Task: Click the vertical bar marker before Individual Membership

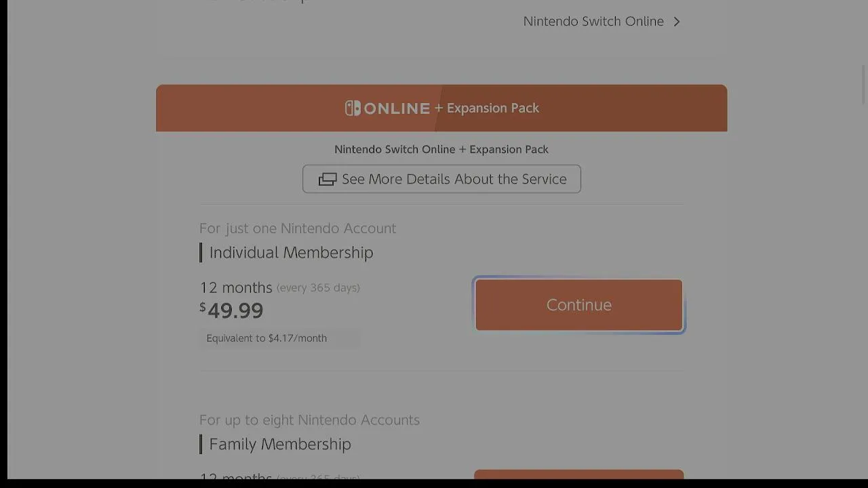Action: click(201, 253)
